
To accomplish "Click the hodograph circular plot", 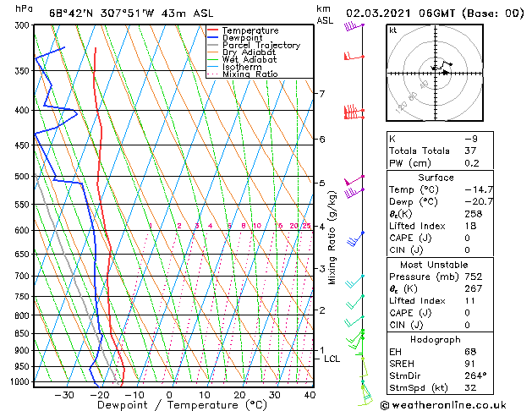I will [x=435, y=73].
